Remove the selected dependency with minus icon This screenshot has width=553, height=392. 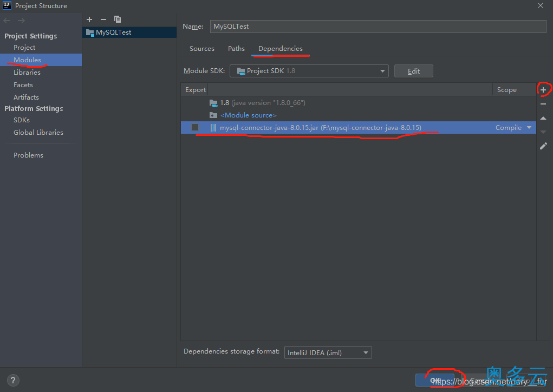point(543,104)
